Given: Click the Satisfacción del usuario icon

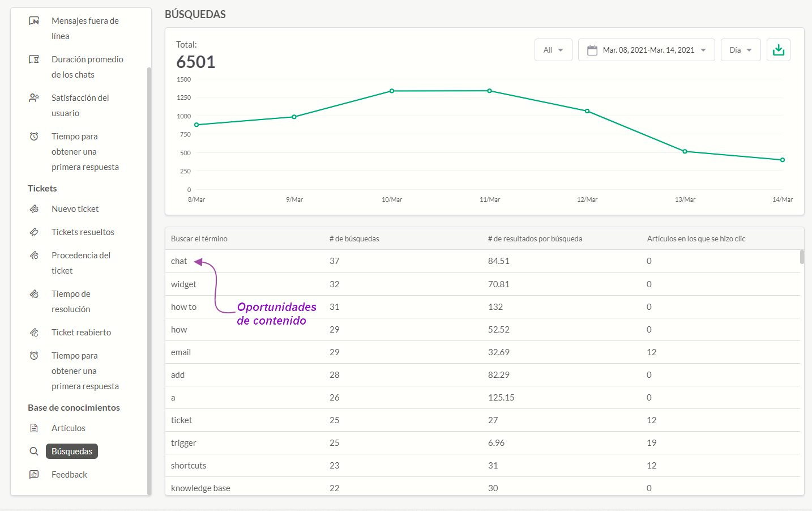Looking at the screenshot, I should 34,98.
